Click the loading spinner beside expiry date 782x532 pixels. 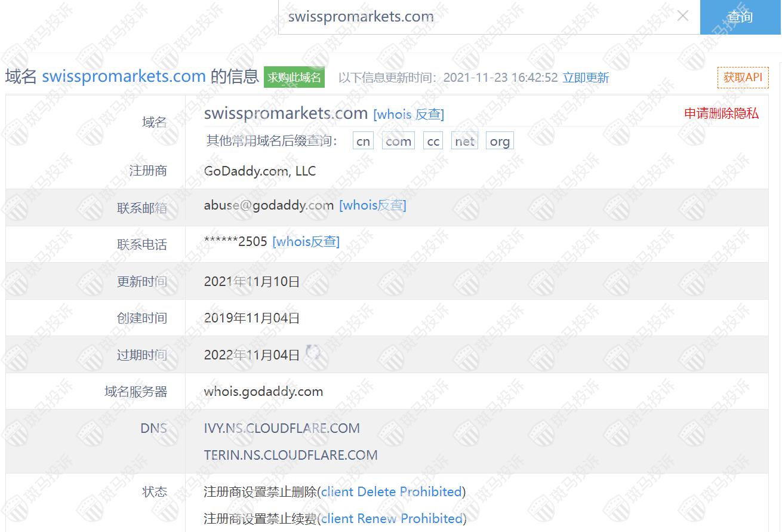(x=313, y=353)
